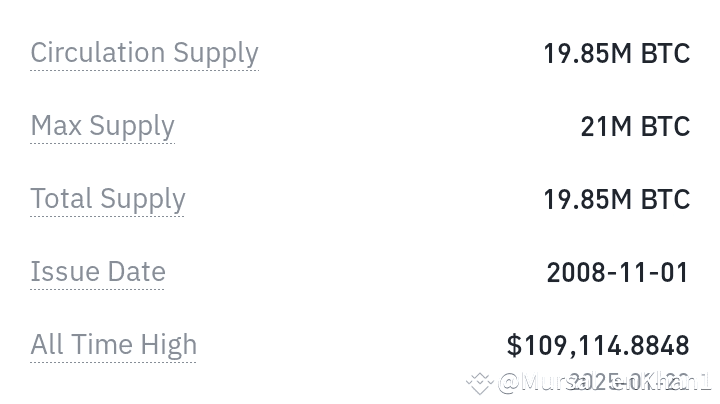Open the Issue Date info label
The width and height of the screenshot is (720, 404).
click(97, 272)
